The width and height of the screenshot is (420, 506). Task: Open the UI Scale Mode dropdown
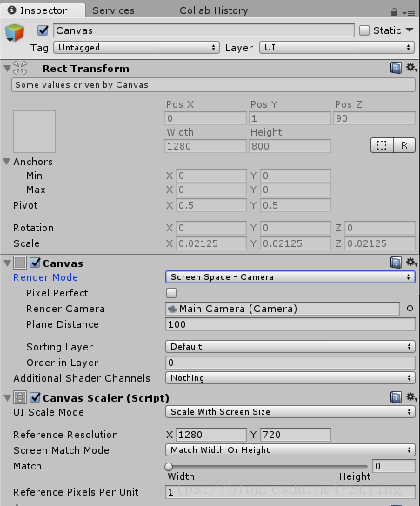(290, 412)
